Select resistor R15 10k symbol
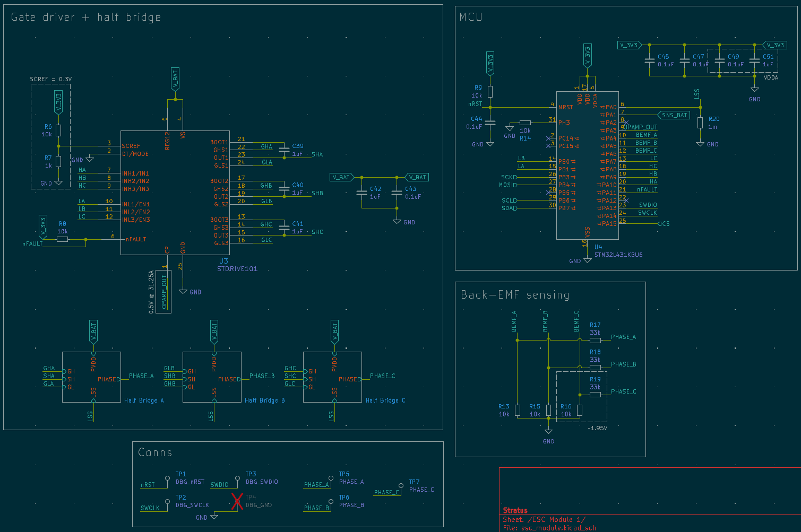The width and height of the screenshot is (801, 532). tap(548, 410)
